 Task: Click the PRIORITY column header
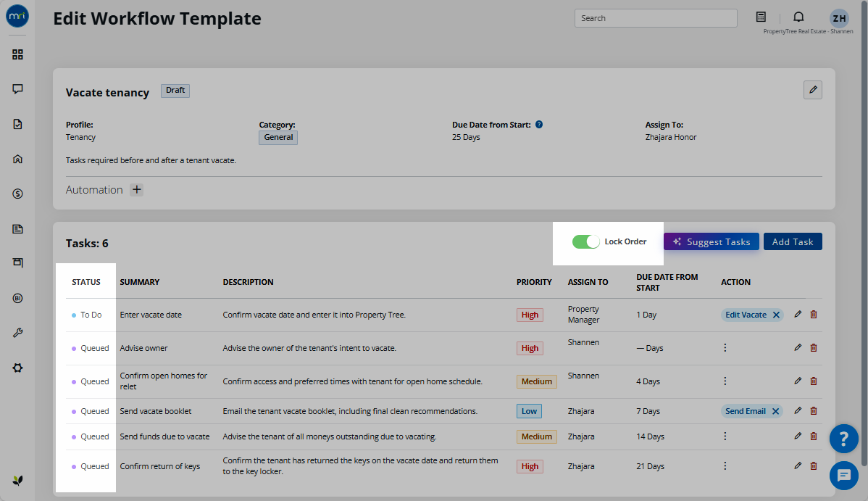(x=534, y=282)
